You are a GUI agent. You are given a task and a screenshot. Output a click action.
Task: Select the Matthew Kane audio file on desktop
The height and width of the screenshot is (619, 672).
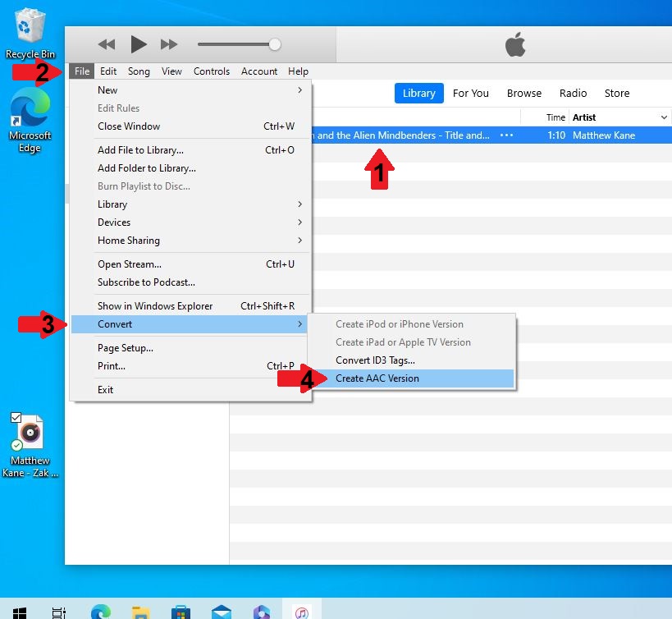pyautogui.click(x=30, y=446)
